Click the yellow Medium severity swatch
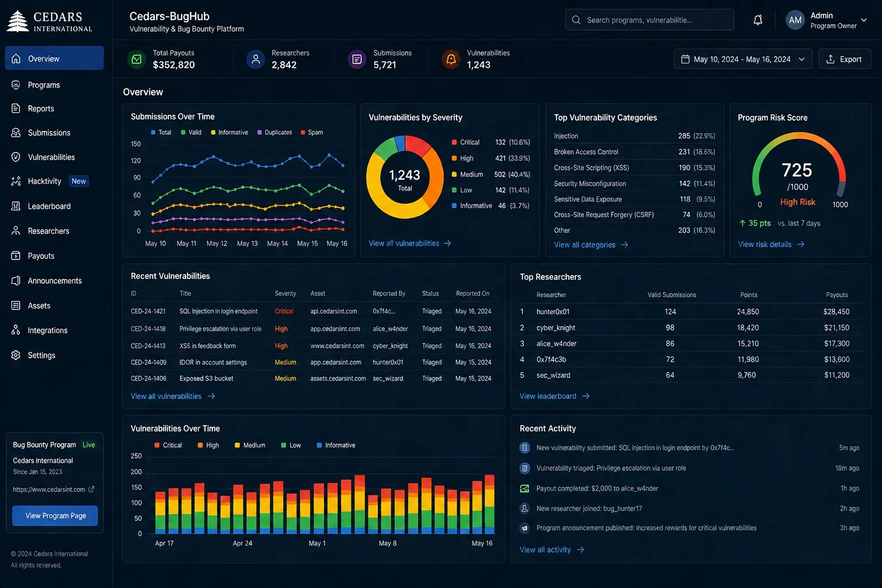Image resolution: width=882 pixels, height=588 pixels. tap(454, 175)
